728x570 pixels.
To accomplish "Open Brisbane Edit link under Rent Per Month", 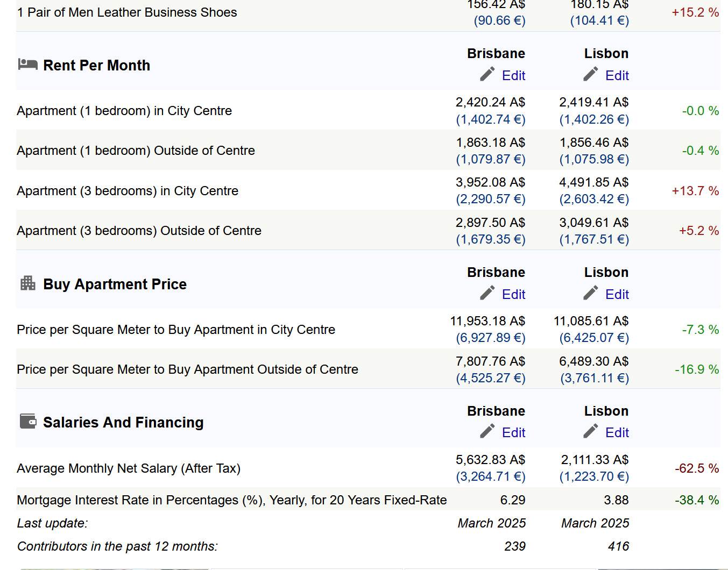I will (x=513, y=76).
